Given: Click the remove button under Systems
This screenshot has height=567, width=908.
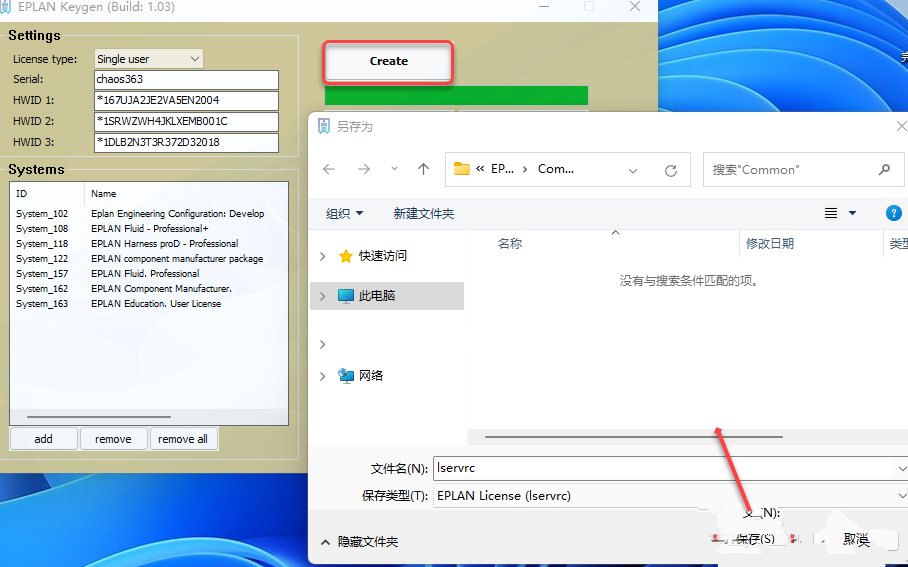Looking at the screenshot, I should (x=113, y=439).
